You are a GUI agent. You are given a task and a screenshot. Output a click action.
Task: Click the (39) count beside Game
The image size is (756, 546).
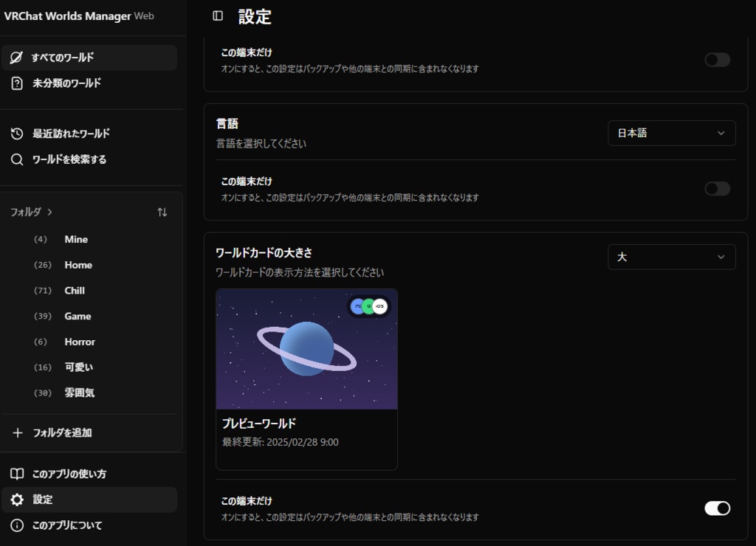[x=42, y=316]
